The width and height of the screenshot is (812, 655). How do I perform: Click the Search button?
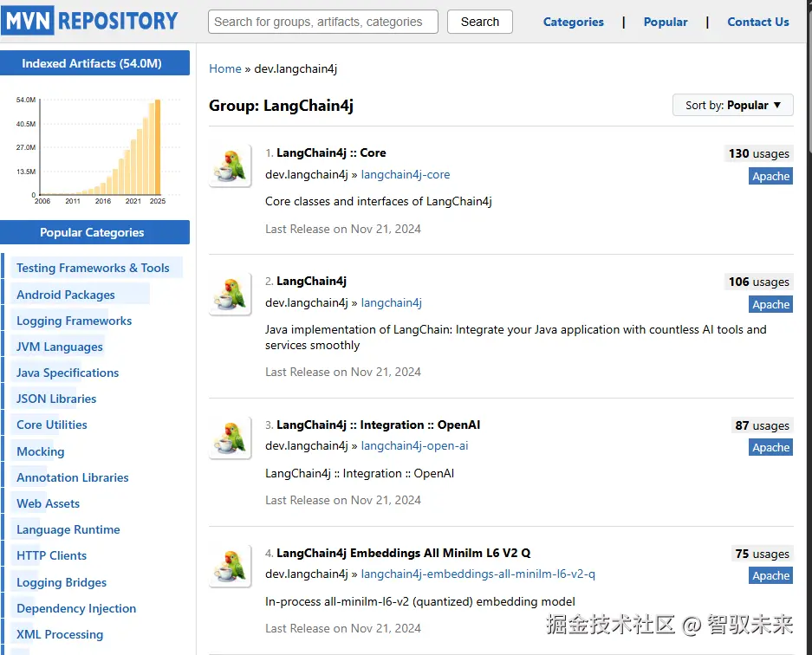(x=480, y=22)
